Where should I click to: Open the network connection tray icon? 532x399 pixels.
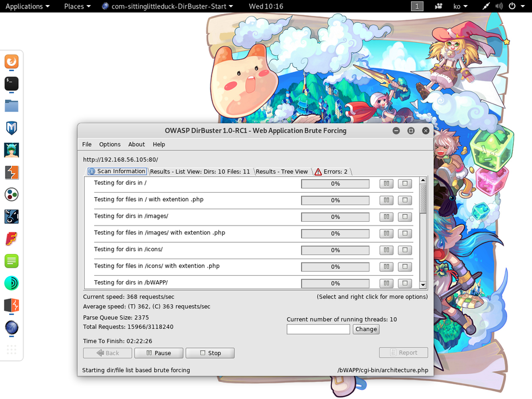click(486, 6)
